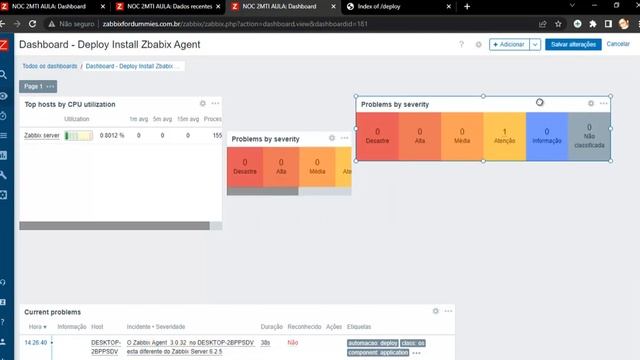Open the Zabbix logo home icon
This screenshot has width=640, height=360.
[x=4, y=44]
